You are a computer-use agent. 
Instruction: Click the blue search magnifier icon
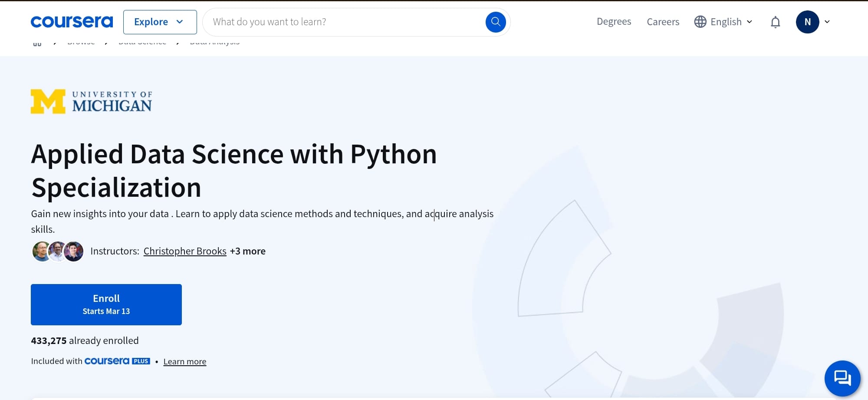point(495,22)
